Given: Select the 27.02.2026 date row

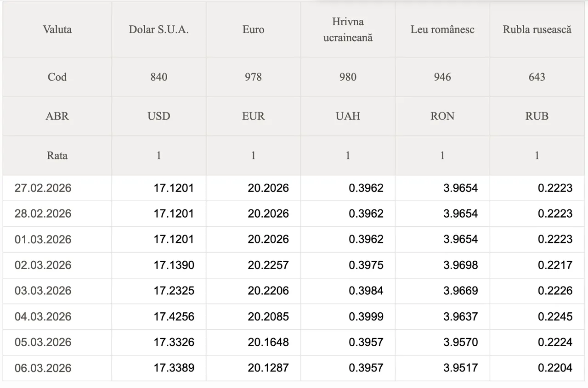Looking at the screenshot, I should (x=43, y=188).
